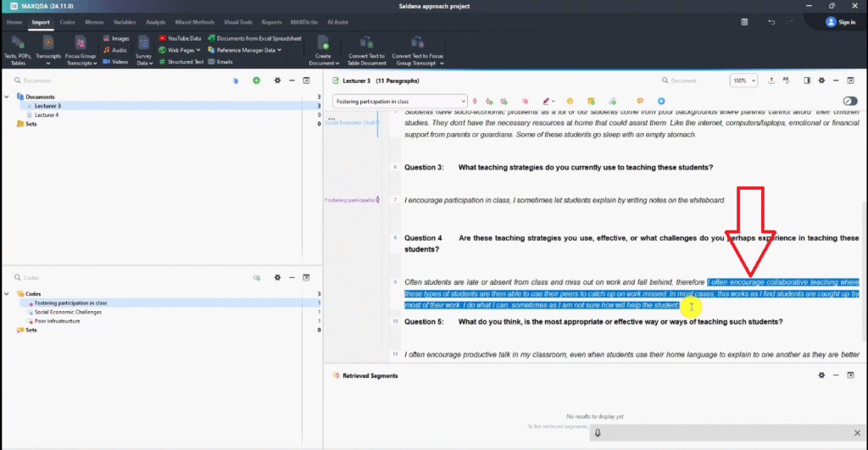The width and height of the screenshot is (868, 450).
Task: Open Document Browser settings gear
Action: pyautogui.click(x=820, y=81)
